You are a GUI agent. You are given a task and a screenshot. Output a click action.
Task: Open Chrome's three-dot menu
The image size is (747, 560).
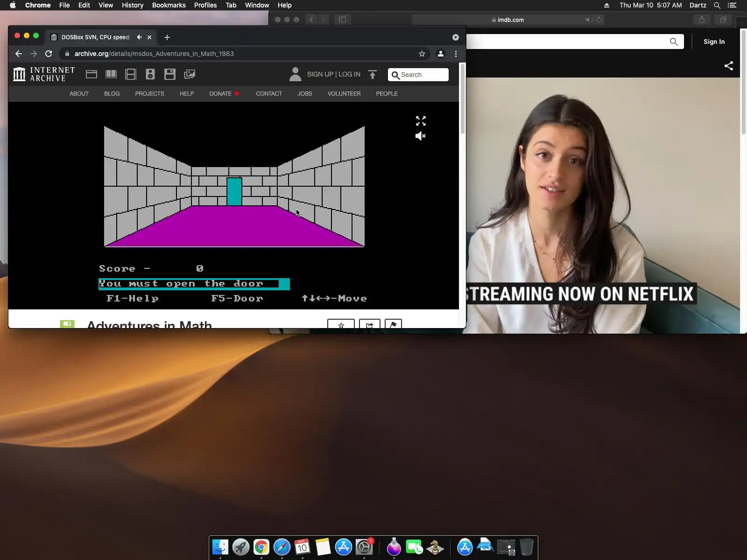click(x=456, y=54)
